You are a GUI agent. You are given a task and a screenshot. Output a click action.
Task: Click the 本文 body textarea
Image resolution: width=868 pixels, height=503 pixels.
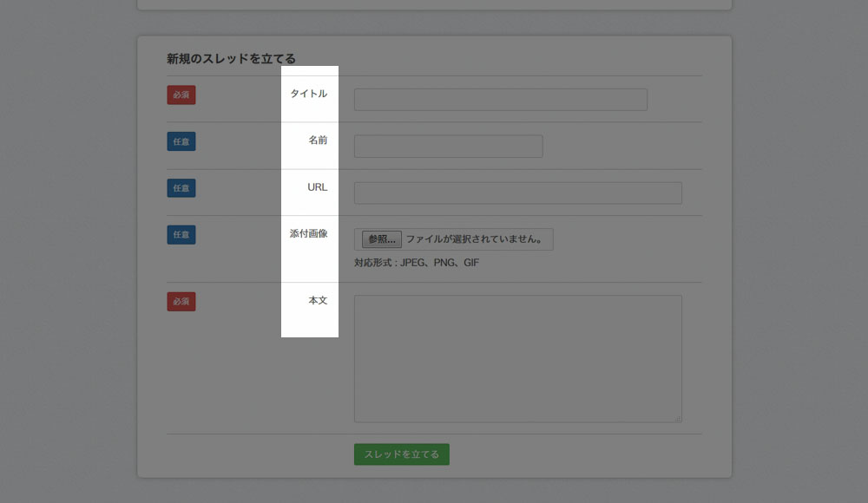[517, 358]
